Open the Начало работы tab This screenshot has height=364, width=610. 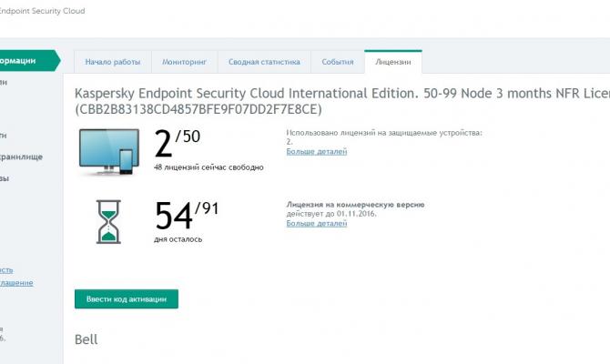[112, 62]
